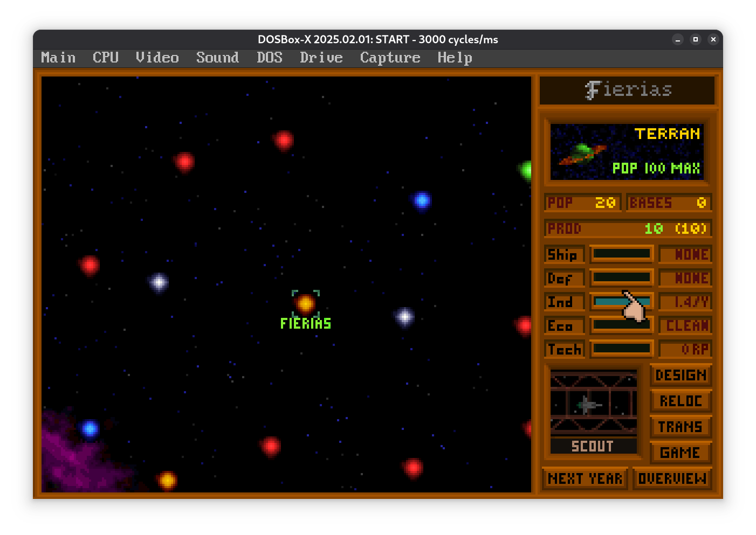The image size is (756, 535).
Task: Open the DESIGN ship screen
Action: (x=681, y=375)
